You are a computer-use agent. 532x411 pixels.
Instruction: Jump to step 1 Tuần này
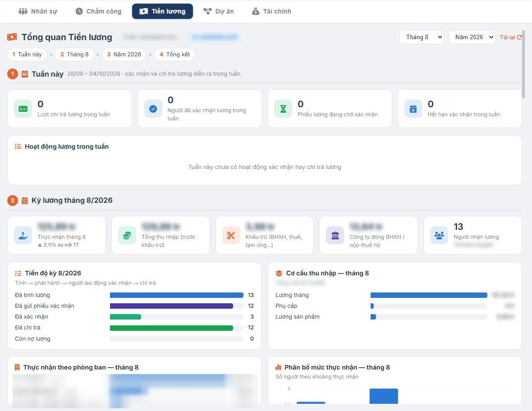[x=27, y=54]
